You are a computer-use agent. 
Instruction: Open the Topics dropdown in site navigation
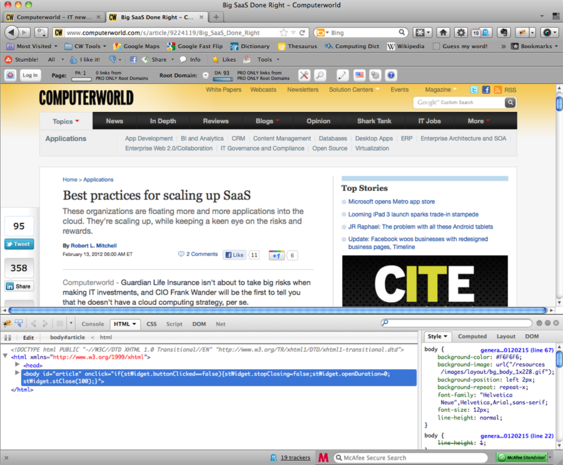[x=66, y=121]
